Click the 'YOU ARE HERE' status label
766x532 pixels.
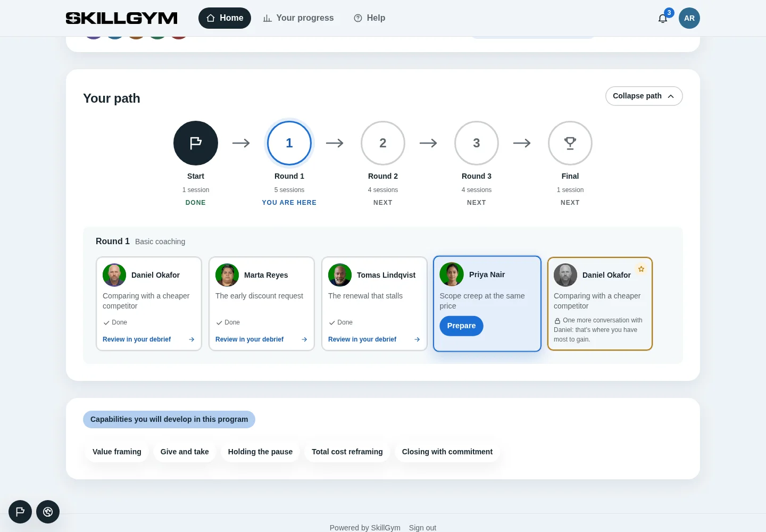click(289, 203)
